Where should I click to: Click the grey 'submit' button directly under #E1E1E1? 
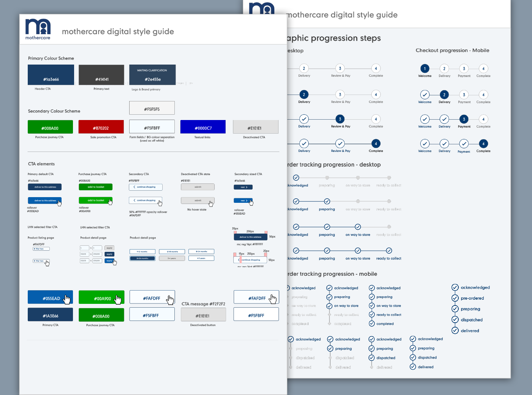198,187
